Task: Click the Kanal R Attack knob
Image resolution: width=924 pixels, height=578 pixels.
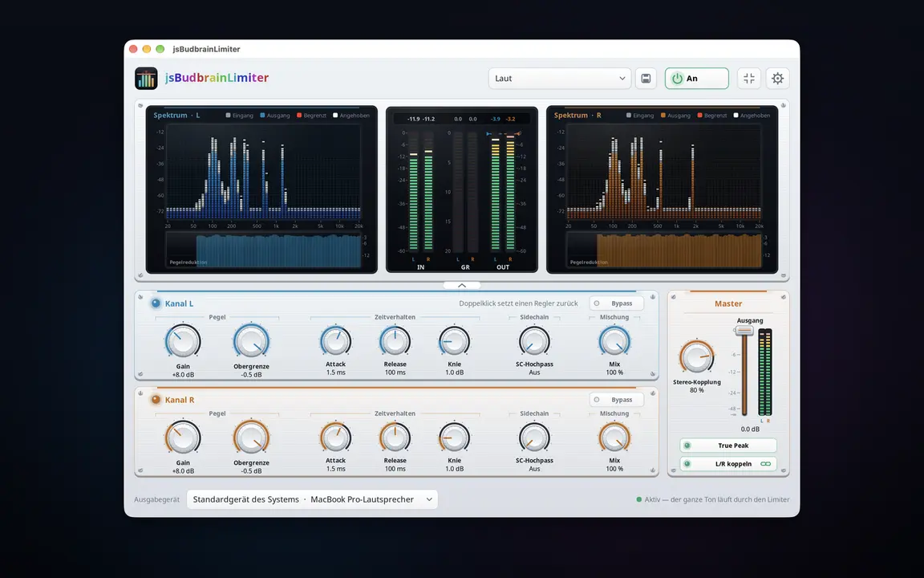Action: click(x=335, y=438)
